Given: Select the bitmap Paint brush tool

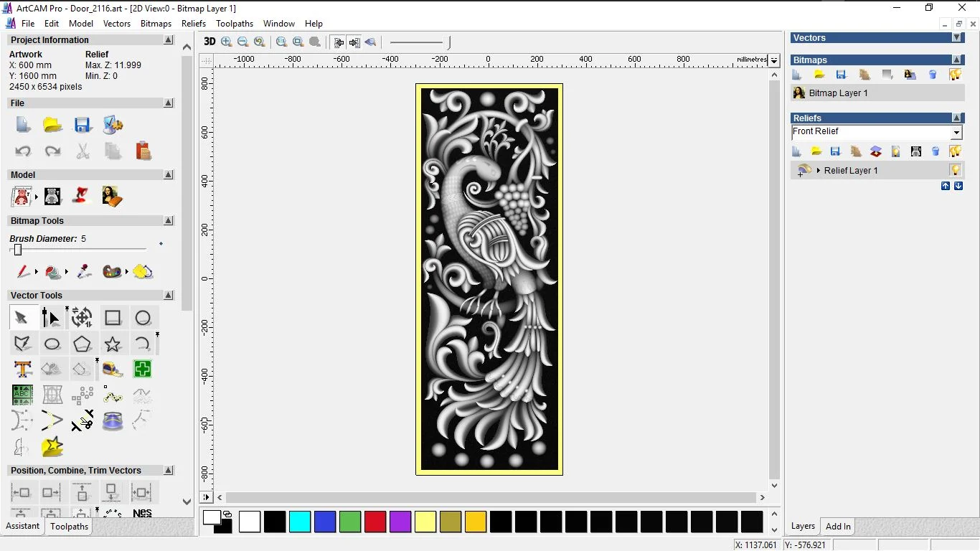Looking at the screenshot, I should pyautogui.click(x=24, y=272).
